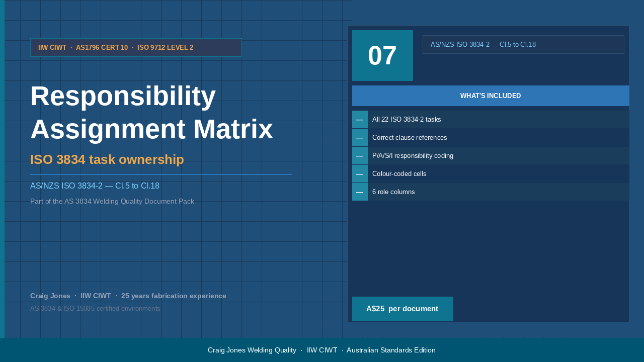
Task: Click the Craig Jones 25 years experience line
Action: pos(128,296)
